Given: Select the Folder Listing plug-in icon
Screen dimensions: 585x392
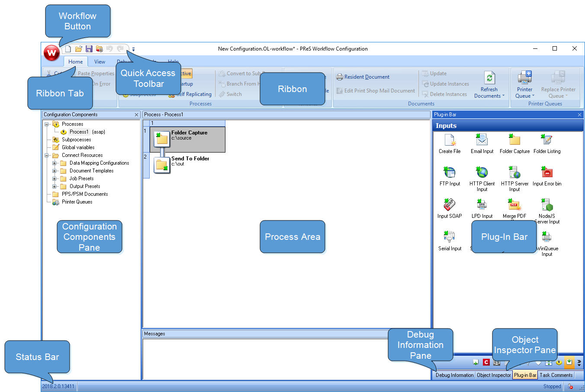Looking at the screenshot, I should [547, 144].
